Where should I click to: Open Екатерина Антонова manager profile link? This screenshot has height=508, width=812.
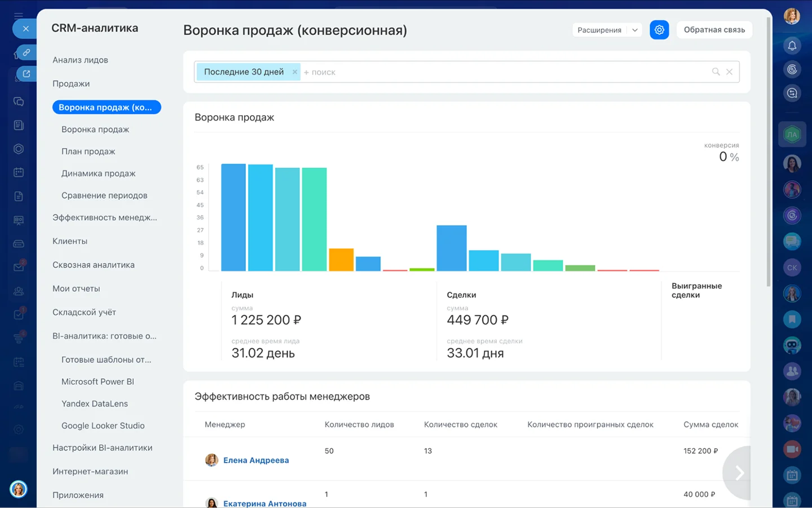265,503
